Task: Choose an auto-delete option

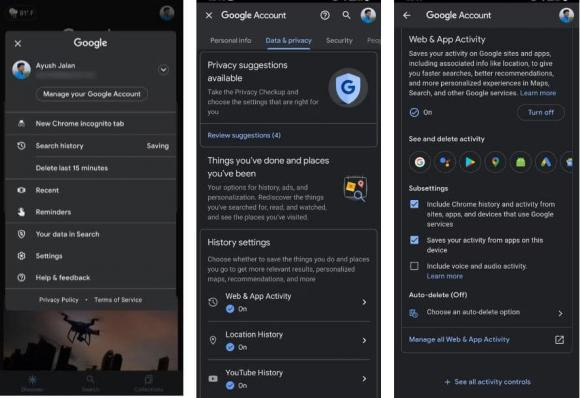Action: pyautogui.click(x=487, y=313)
